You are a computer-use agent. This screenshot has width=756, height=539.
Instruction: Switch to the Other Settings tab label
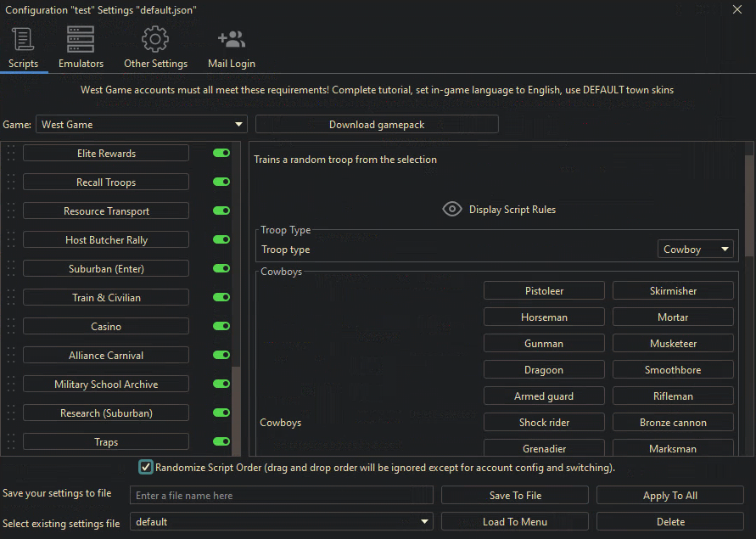coord(156,64)
